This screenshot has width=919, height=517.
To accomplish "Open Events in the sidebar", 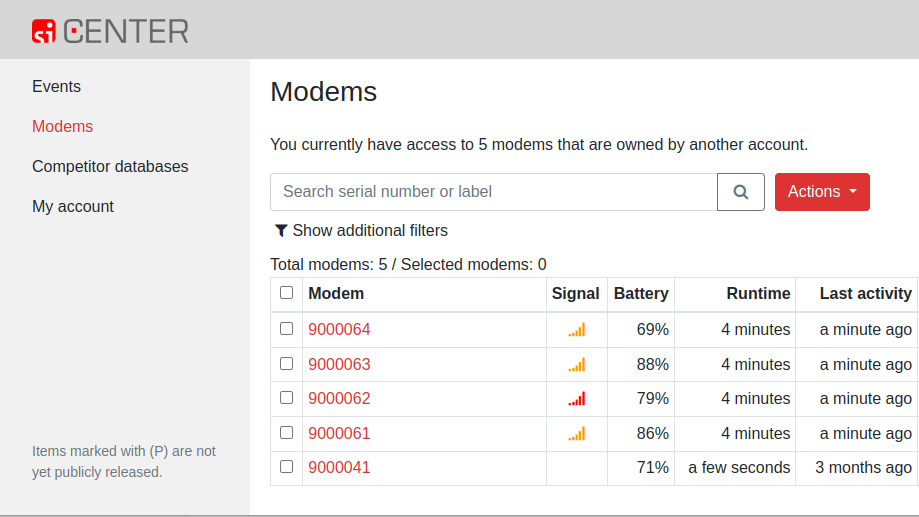I will click(56, 86).
